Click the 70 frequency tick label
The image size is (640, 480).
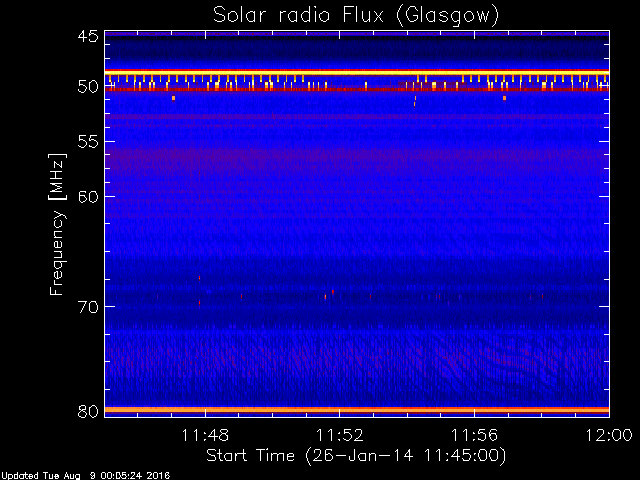tap(88, 307)
